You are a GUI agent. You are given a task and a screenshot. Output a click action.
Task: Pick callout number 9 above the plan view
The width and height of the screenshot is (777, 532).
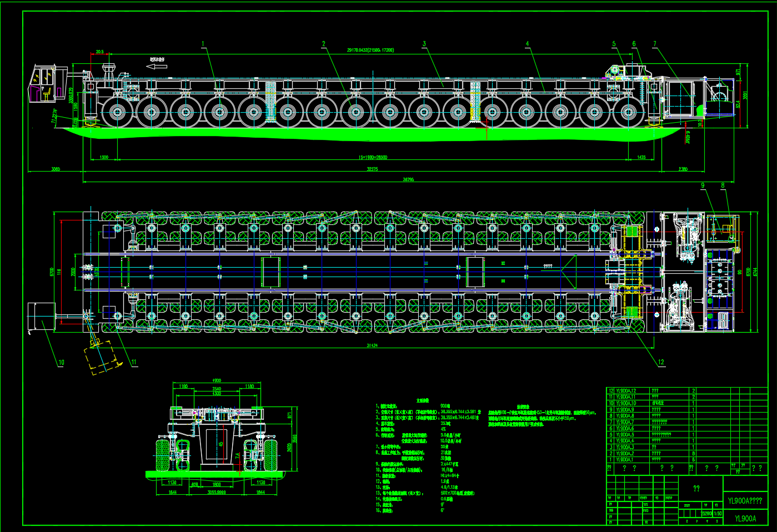[703, 185]
